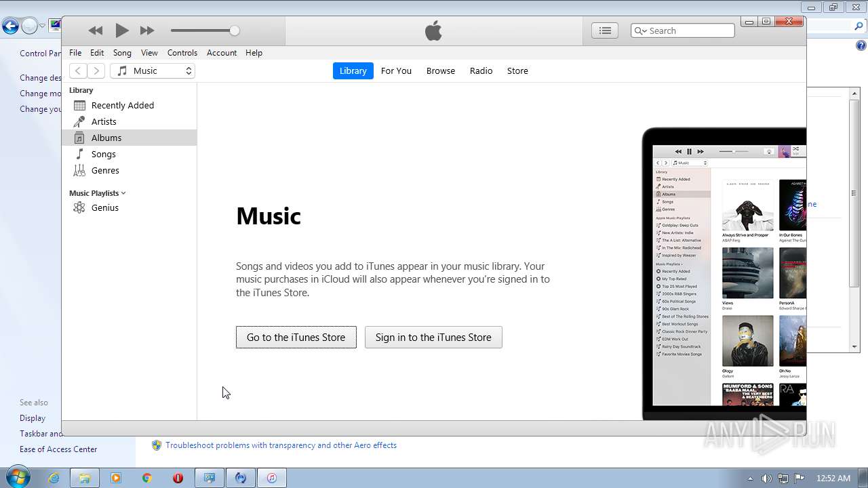Click the Windows Start orb
This screenshot has height=488, width=868.
pos(17,478)
